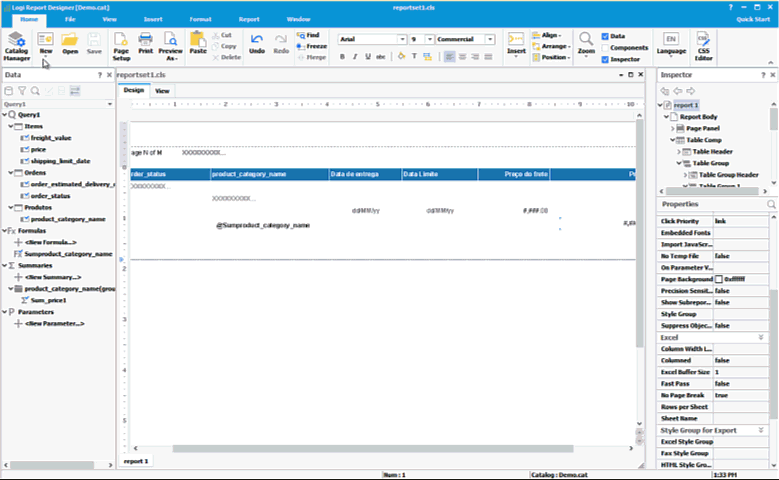
Task: Click the Page Background color swatch
Action: click(718, 278)
